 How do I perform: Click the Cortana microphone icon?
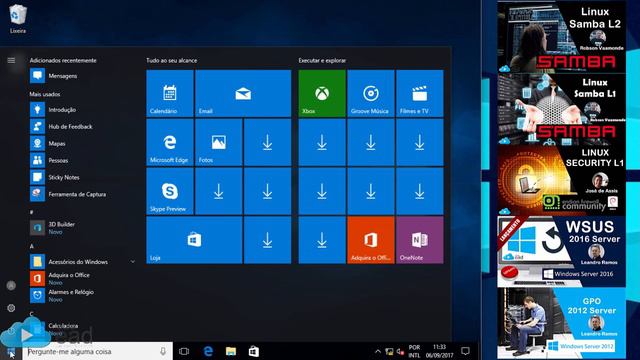tap(163, 351)
